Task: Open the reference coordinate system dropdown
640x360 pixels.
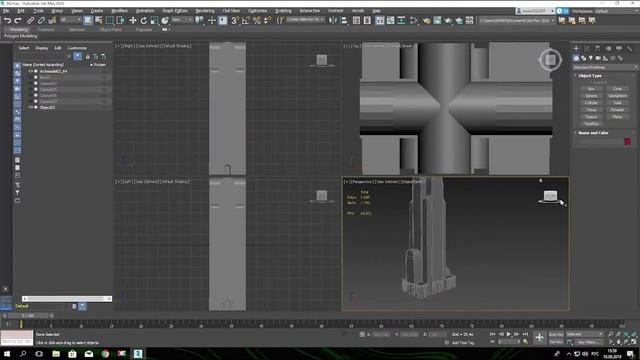Action: [182, 20]
